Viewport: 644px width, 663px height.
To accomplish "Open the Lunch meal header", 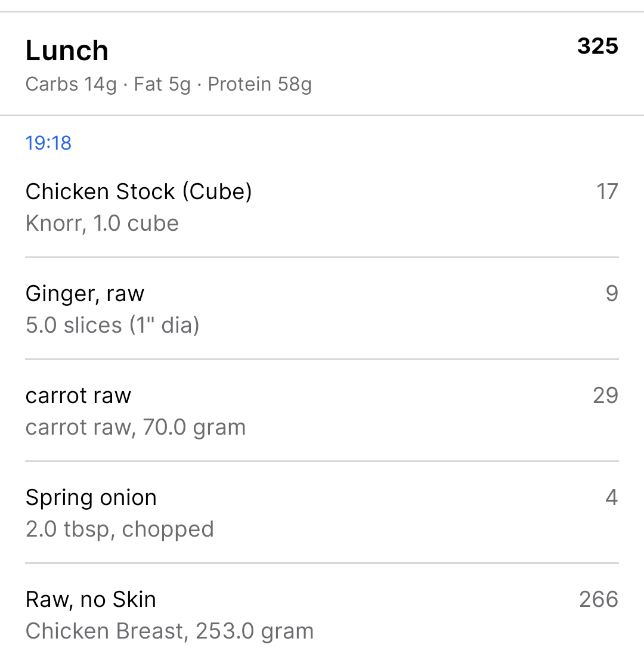I will [x=322, y=63].
